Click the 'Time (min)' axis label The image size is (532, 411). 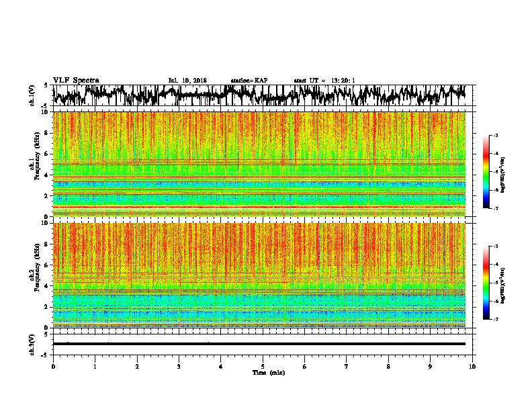269,373
